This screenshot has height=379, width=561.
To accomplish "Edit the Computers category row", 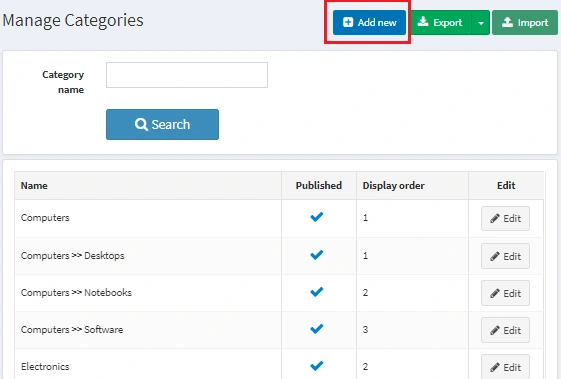I will click(x=505, y=218).
